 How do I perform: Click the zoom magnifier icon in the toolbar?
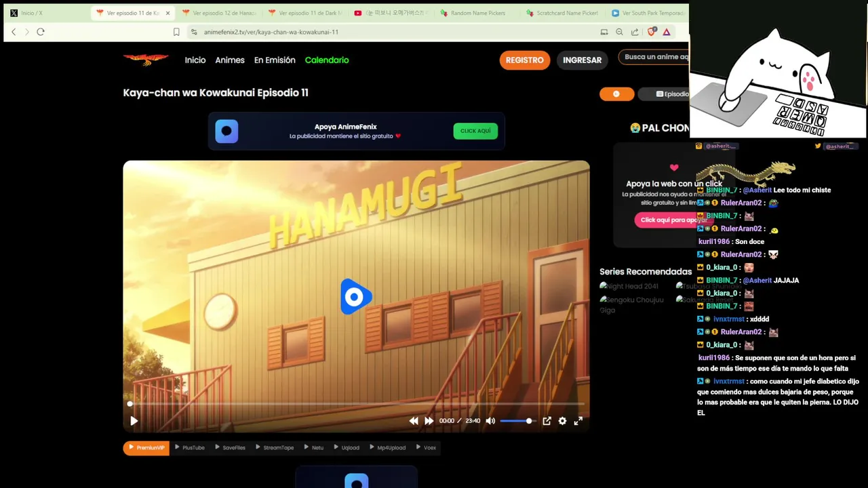[619, 32]
